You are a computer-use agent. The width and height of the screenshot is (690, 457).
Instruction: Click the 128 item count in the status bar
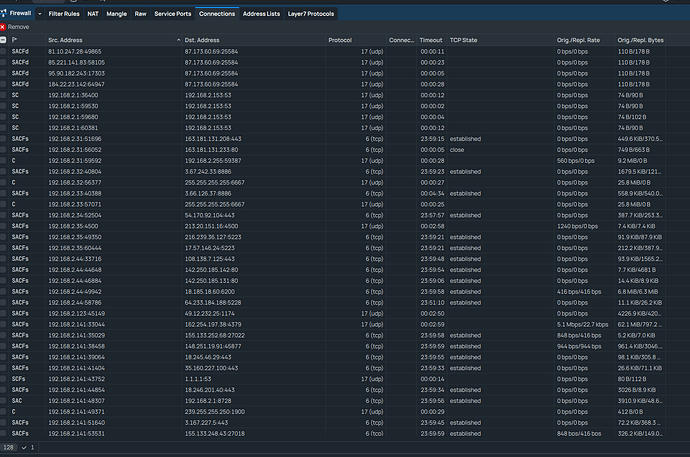click(8, 447)
